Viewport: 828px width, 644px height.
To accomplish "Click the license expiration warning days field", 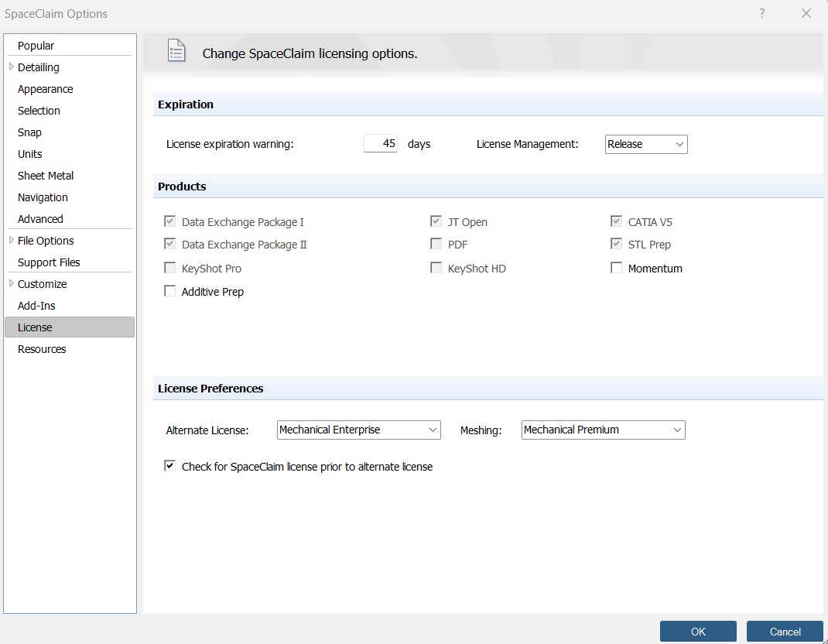I will (x=381, y=144).
